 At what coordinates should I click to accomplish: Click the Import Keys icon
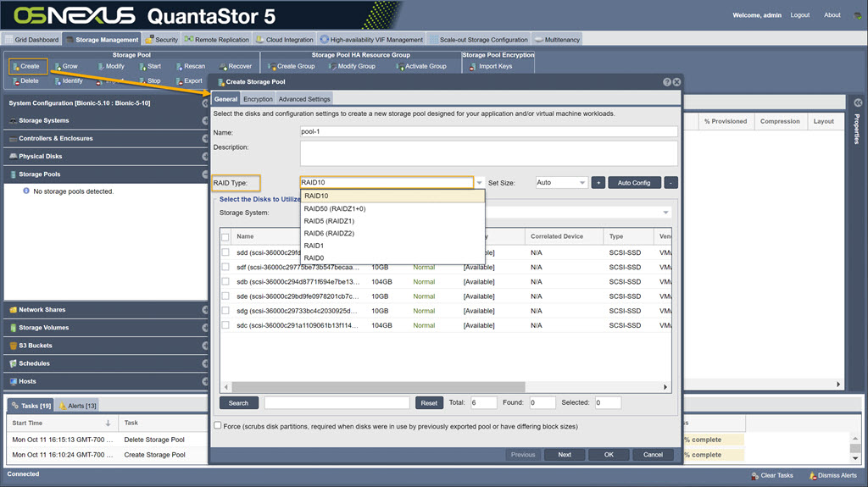[x=473, y=66]
